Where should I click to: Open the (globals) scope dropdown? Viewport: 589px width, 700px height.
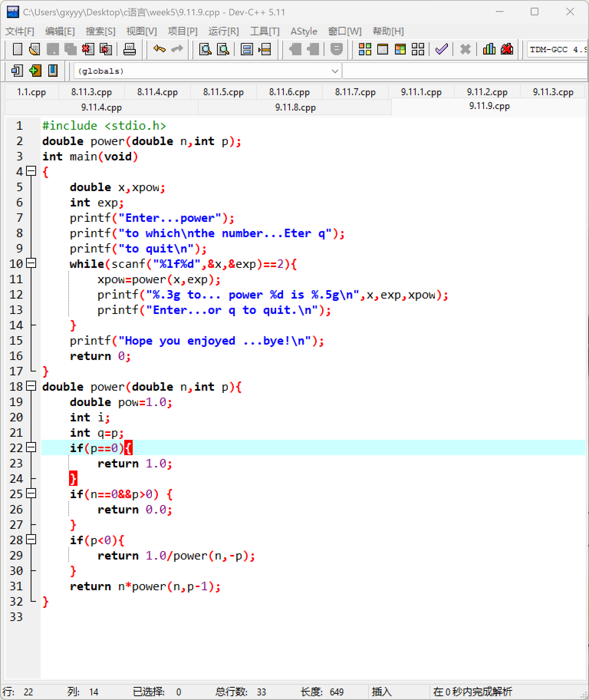pyautogui.click(x=207, y=71)
